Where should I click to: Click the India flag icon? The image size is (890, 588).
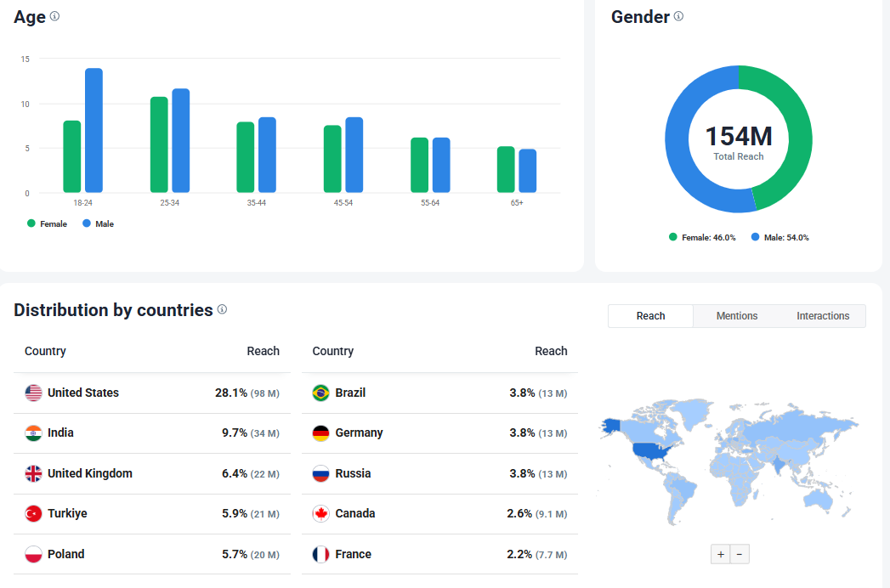[32, 433]
